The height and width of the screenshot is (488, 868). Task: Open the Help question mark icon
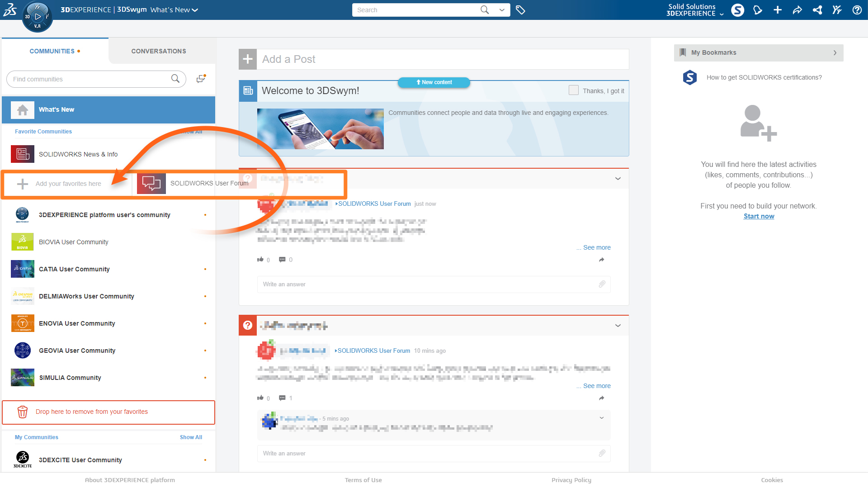coord(857,10)
